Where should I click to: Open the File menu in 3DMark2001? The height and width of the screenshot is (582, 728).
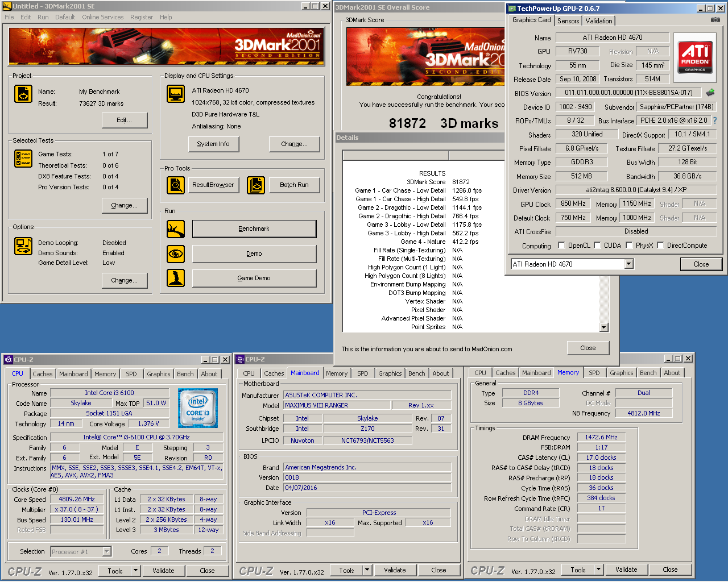click(x=9, y=17)
